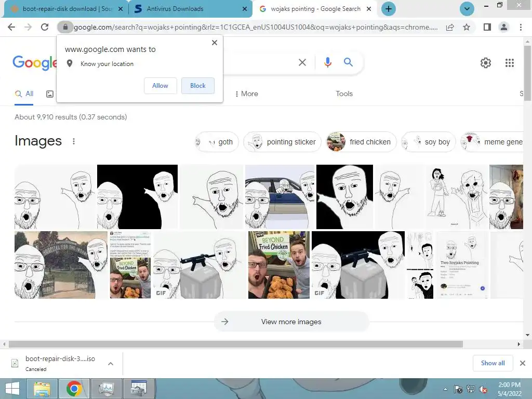The width and height of the screenshot is (532, 399).
Task: Click the scroll right arrow
Action: click(x=519, y=344)
